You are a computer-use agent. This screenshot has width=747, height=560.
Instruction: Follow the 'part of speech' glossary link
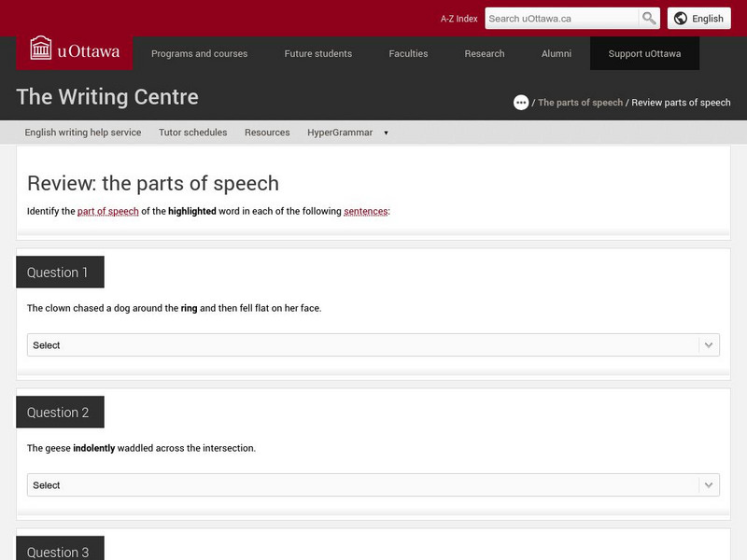point(108,211)
